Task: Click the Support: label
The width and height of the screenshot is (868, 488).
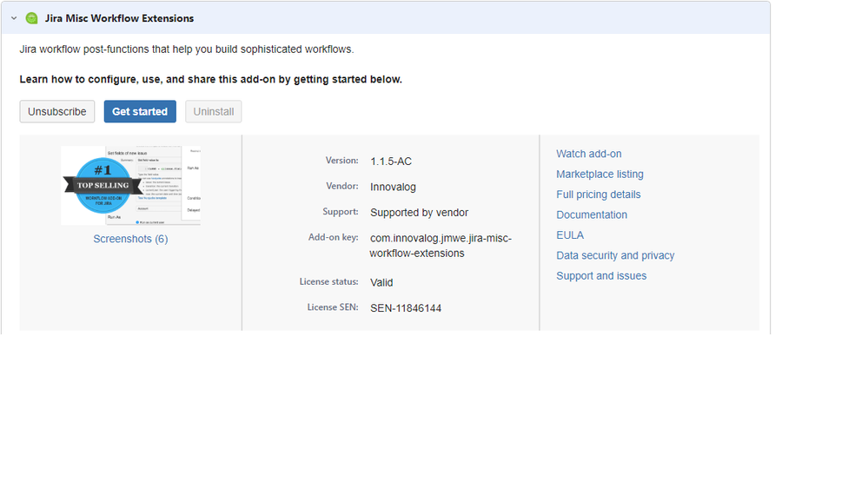Action: click(341, 211)
